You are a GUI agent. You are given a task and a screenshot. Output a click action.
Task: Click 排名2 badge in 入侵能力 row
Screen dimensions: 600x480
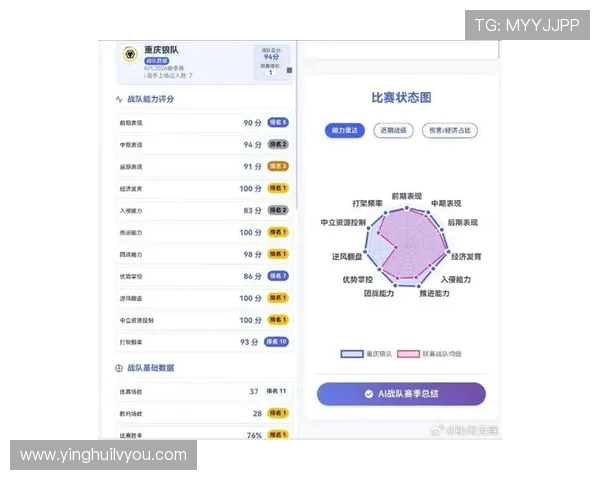(x=278, y=210)
